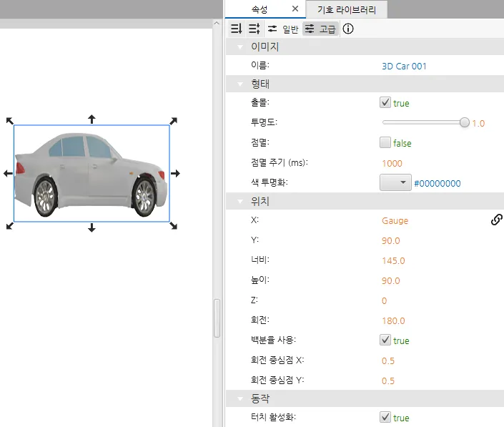This screenshot has width=504, height=427.
Task: Click the 투명도 slider handle
Action: (x=465, y=123)
